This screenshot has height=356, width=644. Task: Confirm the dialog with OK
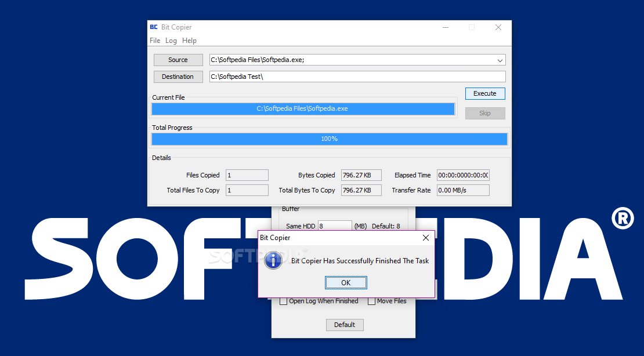pos(346,282)
